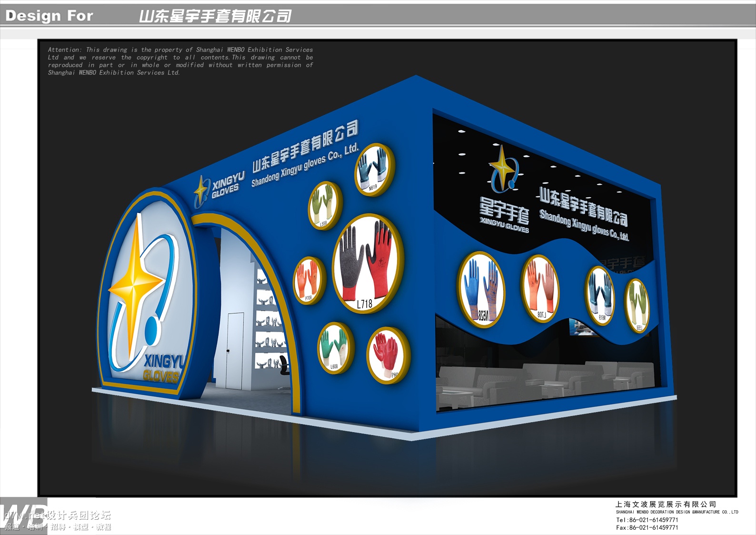Select 'Shandong Xingyu gloves Co., Ltd.' on blue wall

coord(305,164)
